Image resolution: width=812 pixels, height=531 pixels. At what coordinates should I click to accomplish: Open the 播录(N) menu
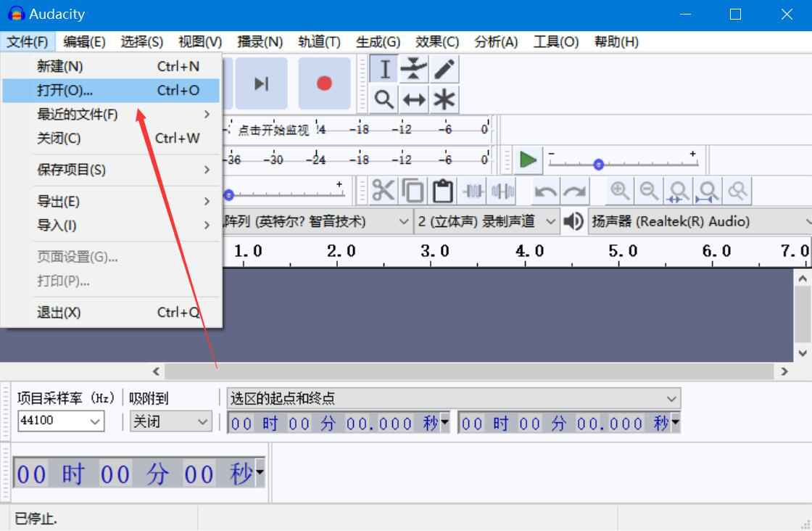[x=260, y=41]
